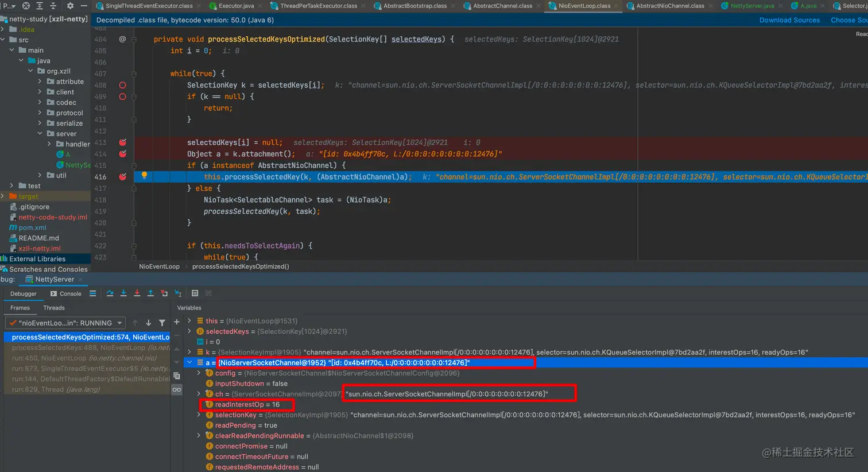Click the Step Into debugger icon
This screenshot has height=472, width=868.
(x=123, y=293)
